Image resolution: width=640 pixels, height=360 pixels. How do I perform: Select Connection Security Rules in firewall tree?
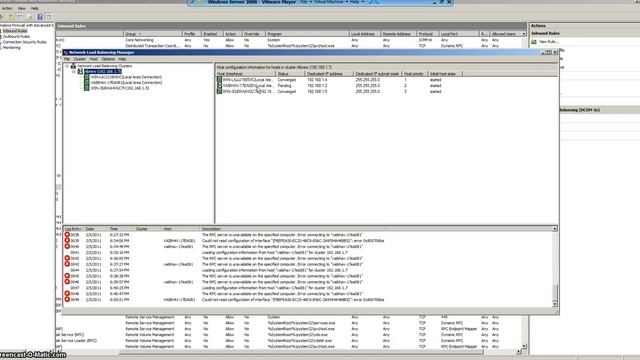tap(24, 42)
